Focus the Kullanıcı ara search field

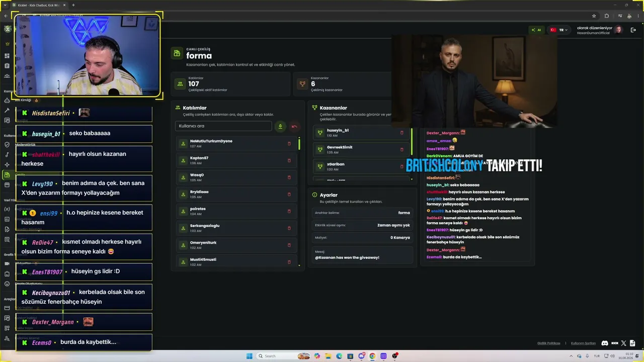(x=223, y=126)
